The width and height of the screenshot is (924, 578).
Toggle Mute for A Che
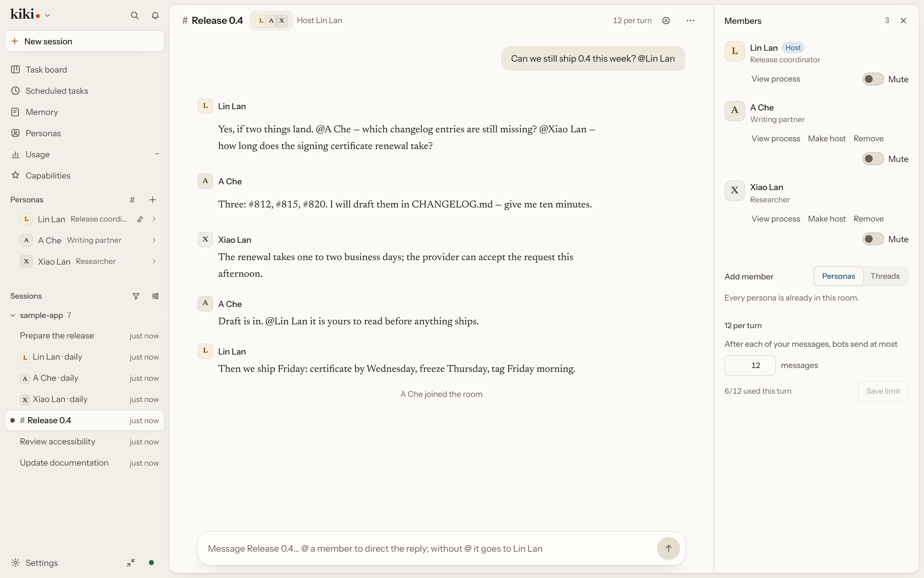tap(873, 159)
